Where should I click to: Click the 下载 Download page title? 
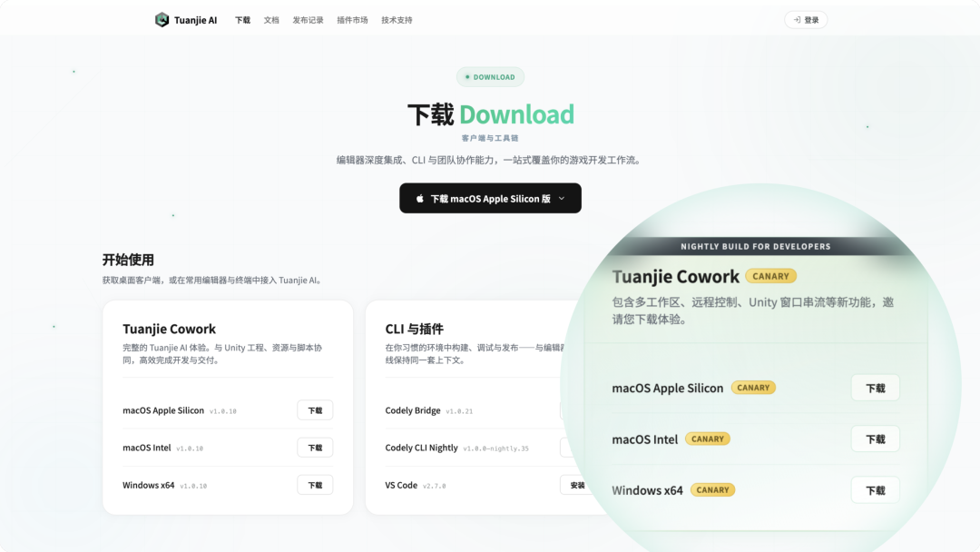(491, 114)
